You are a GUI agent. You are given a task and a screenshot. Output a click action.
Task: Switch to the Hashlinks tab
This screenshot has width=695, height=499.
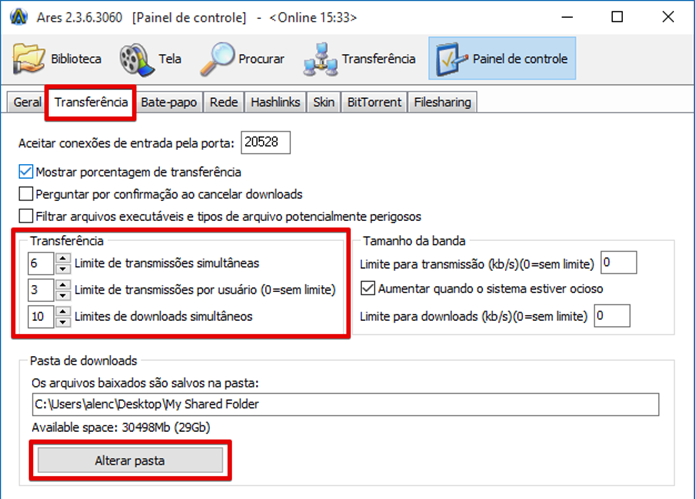(275, 102)
